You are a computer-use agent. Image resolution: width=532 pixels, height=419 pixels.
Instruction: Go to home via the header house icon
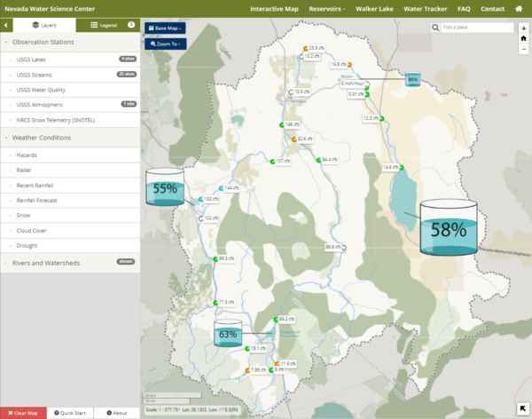[x=519, y=9]
